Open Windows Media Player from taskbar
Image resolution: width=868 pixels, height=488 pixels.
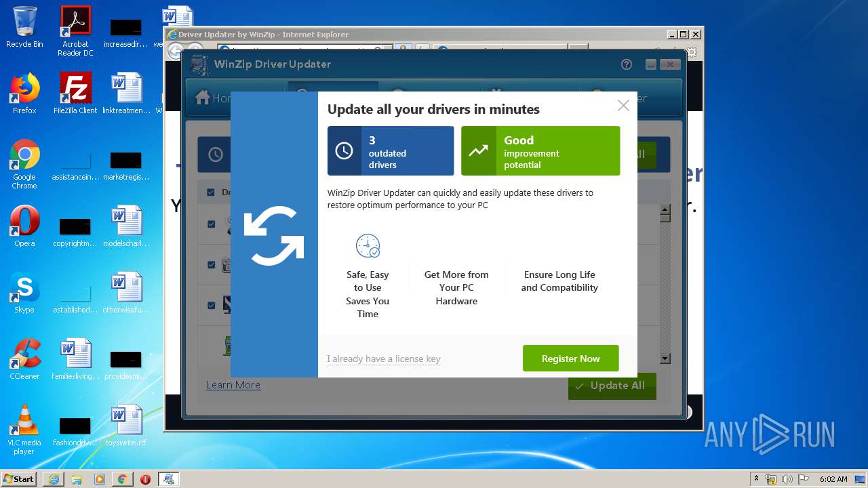(x=100, y=479)
